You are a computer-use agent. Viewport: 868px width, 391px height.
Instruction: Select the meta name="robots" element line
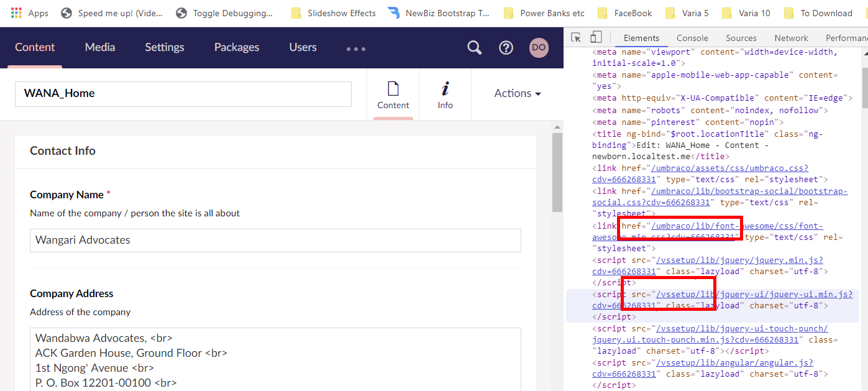(710, 110)
